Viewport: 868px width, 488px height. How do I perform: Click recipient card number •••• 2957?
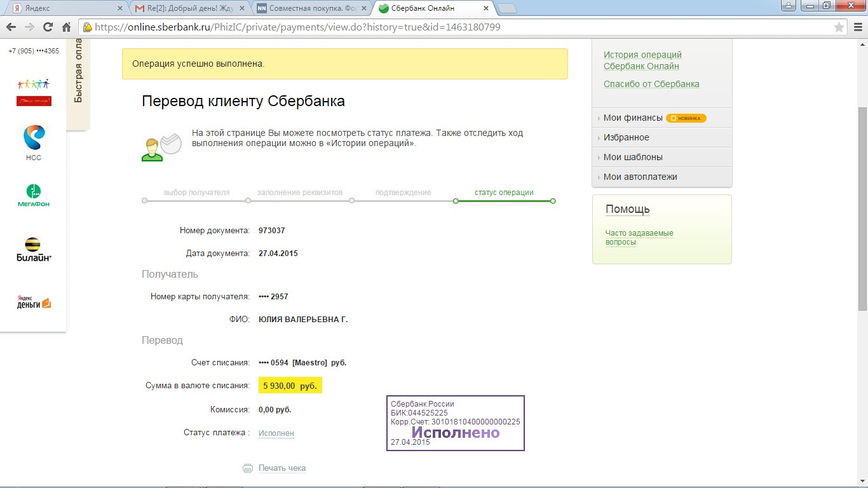click(274, 297)
